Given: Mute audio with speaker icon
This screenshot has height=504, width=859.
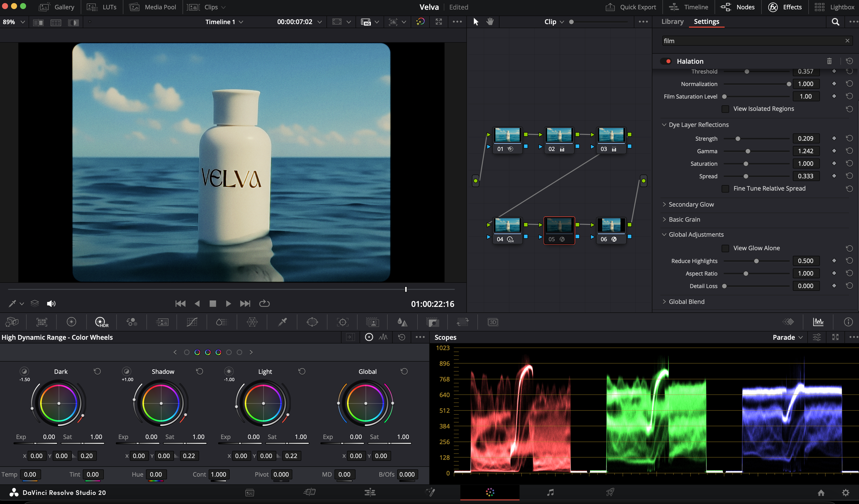Looking at the screenshot, I should 51,303.
